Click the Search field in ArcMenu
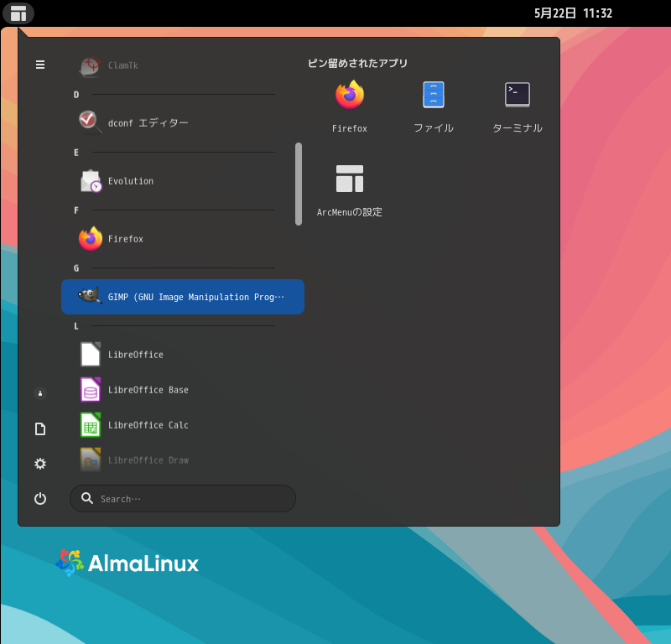Screen dimensions: 671x644 coord(183,498)
